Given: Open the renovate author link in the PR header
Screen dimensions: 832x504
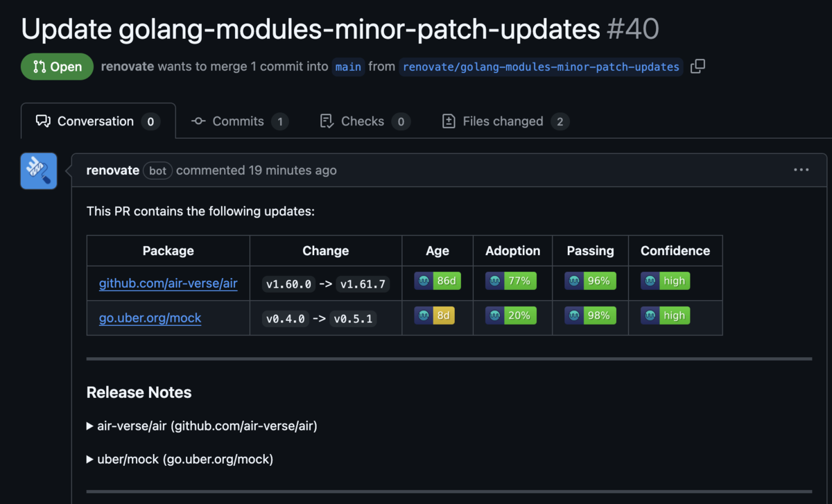Looking at the screenshot, I should pyautogui.click(x=128, y=67).
